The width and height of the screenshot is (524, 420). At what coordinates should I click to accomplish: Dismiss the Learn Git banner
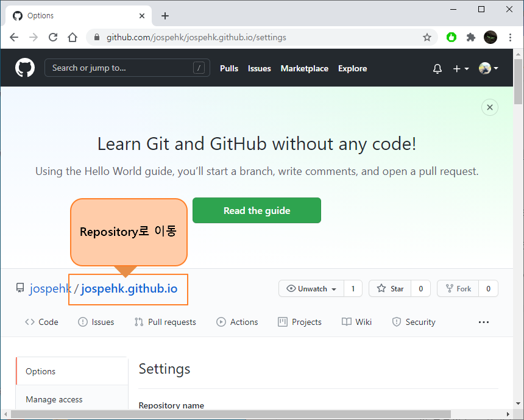point(490,107)
